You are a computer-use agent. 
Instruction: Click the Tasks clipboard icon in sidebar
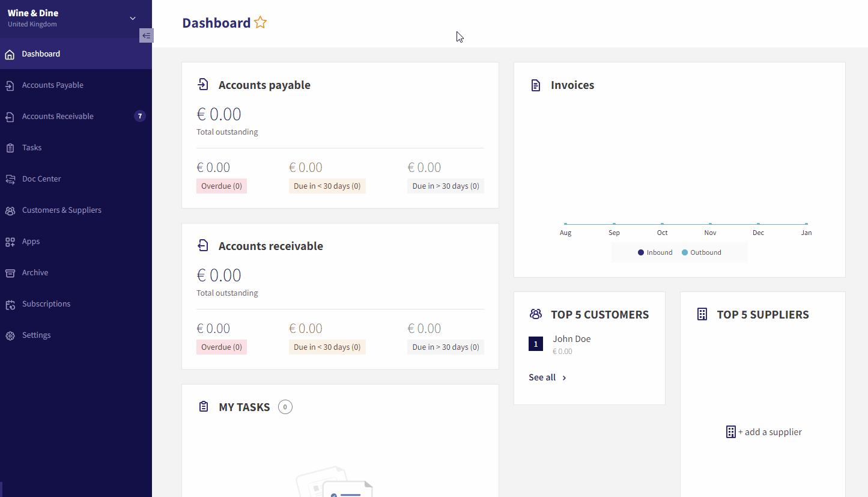click(x=10, y=148)
